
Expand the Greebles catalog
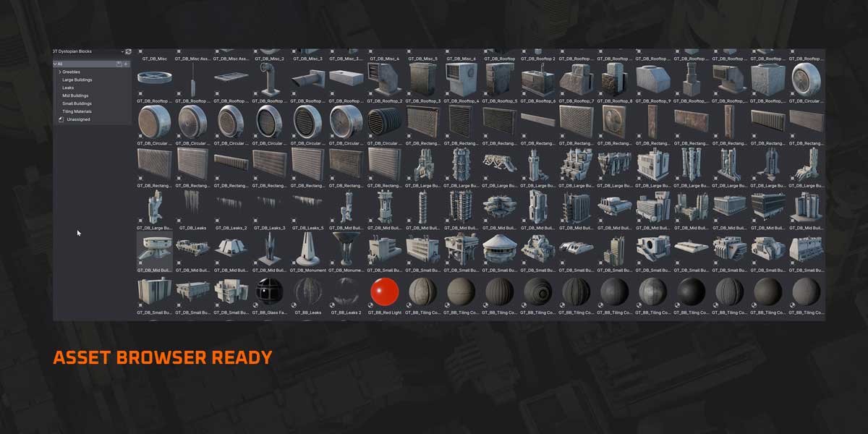[x=59, y=72]
